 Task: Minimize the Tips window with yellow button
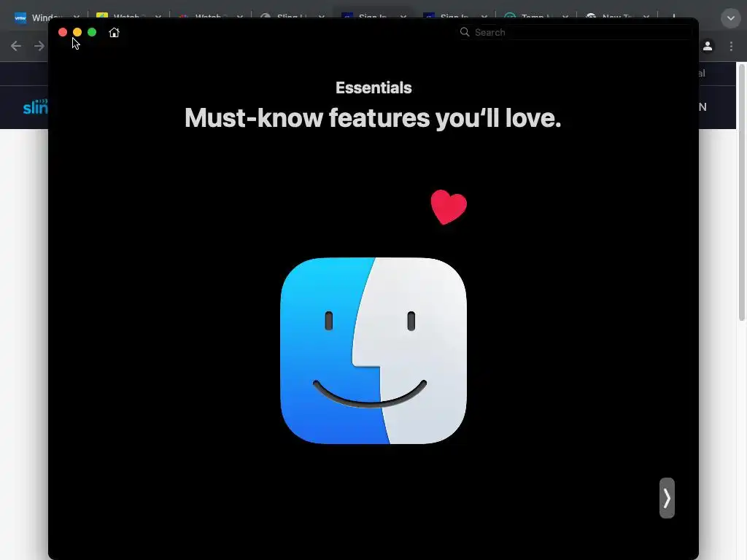tap(77, 32)
